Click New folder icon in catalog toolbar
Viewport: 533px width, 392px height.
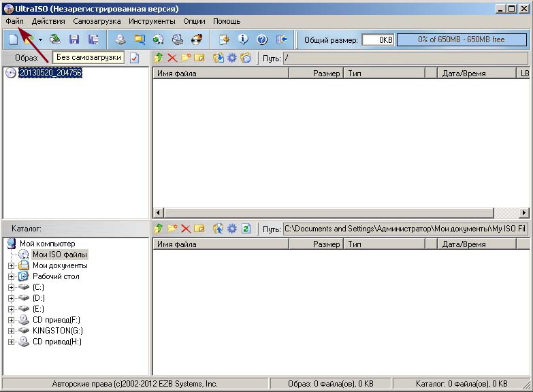click(172, 229)
